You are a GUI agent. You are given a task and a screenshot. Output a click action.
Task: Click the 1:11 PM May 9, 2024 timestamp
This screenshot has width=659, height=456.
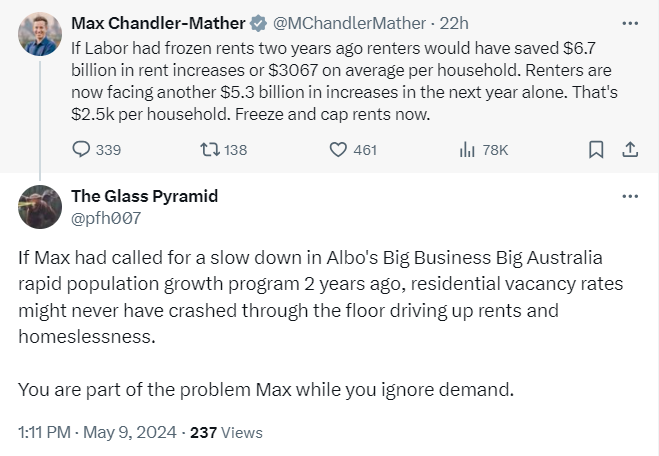point(96,432)
